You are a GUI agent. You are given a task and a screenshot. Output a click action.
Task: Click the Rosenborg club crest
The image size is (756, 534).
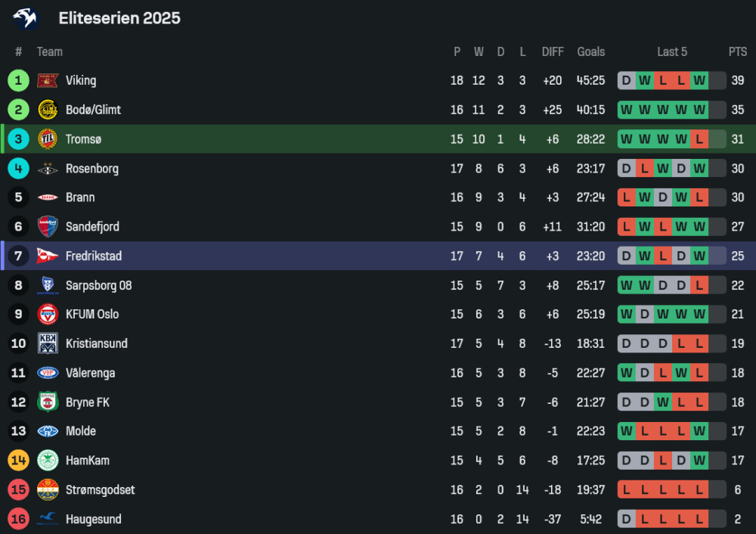(x=48, y=169)
